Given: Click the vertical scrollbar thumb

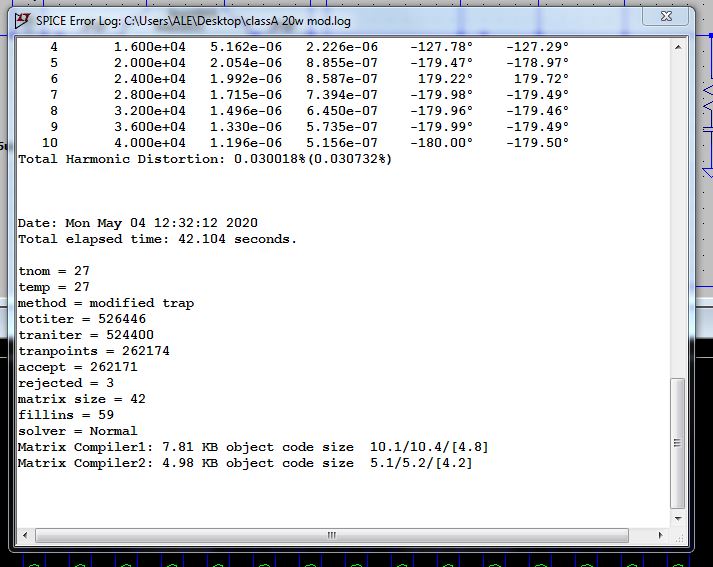Looking at the screenshot, I should [x=678, y=443].
